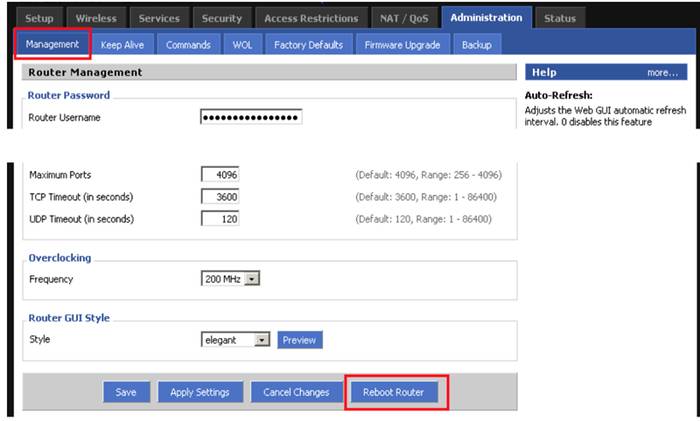Open the Status tab
This screenshot has height=421, width=700.
560,18
